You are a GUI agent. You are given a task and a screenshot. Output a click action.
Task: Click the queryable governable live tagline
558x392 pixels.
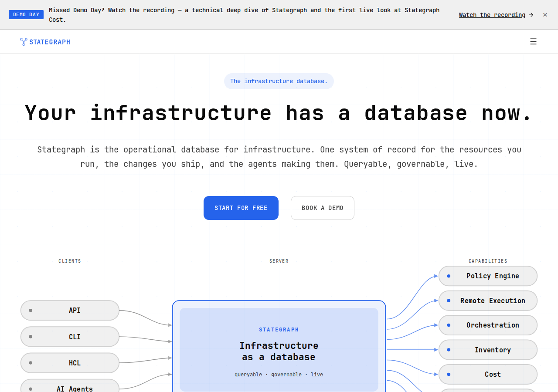point(279,375)
